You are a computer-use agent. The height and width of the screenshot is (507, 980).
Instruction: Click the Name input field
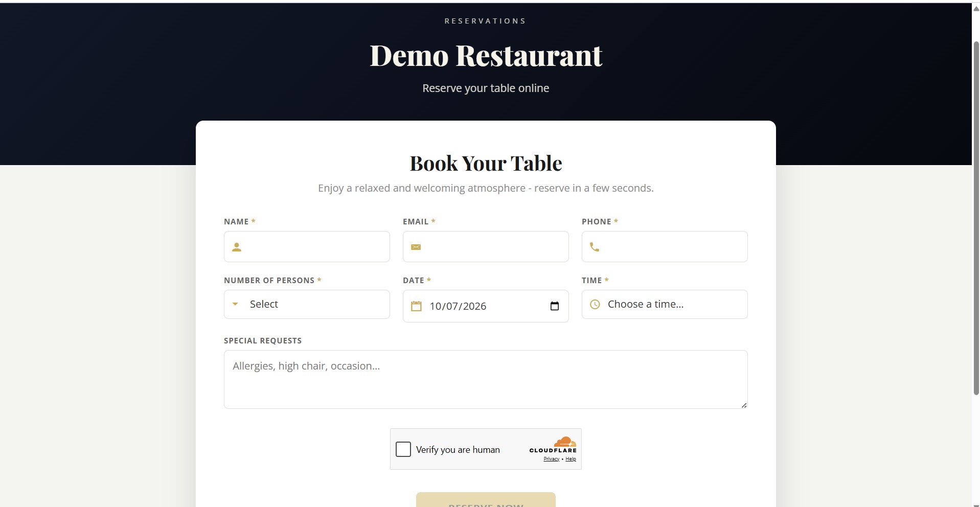pos(307,247)
